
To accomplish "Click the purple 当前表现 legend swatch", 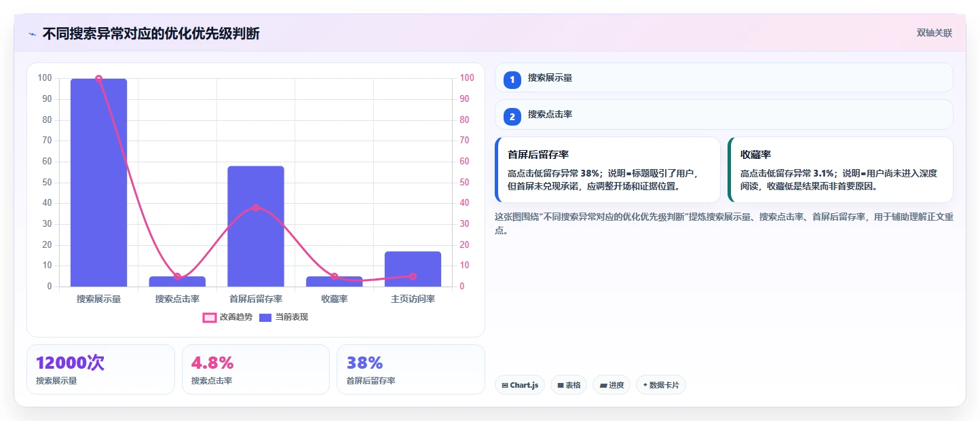I will [265, 317].
